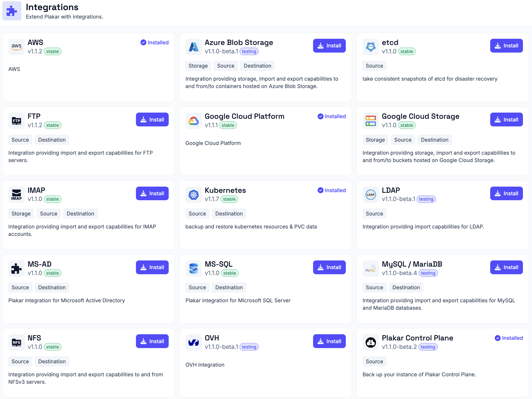532x399 pixels.
Task: Click the Google Cloud Storage logo icon
Action: [371, 121]
